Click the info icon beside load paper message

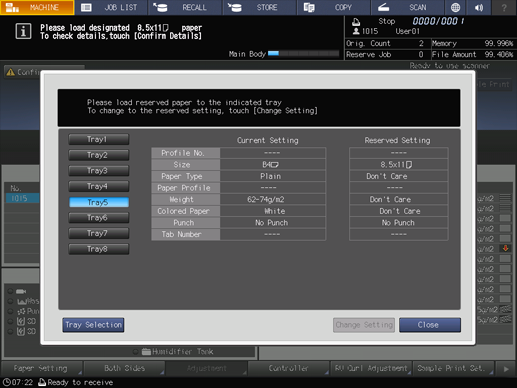23,32
